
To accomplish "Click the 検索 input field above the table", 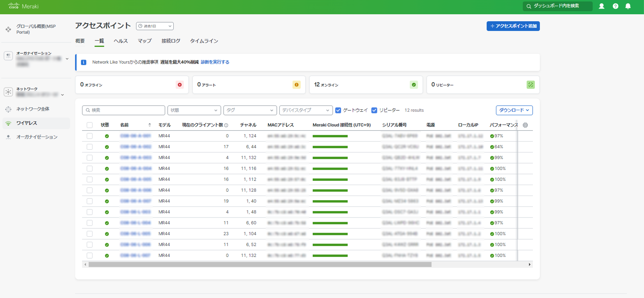I will click(x=123, y=110).
